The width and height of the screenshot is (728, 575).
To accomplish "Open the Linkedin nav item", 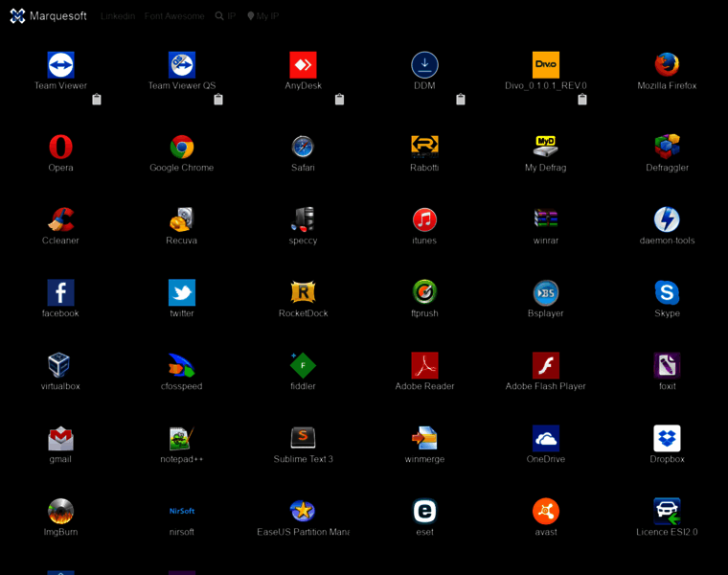I will 118,16.
